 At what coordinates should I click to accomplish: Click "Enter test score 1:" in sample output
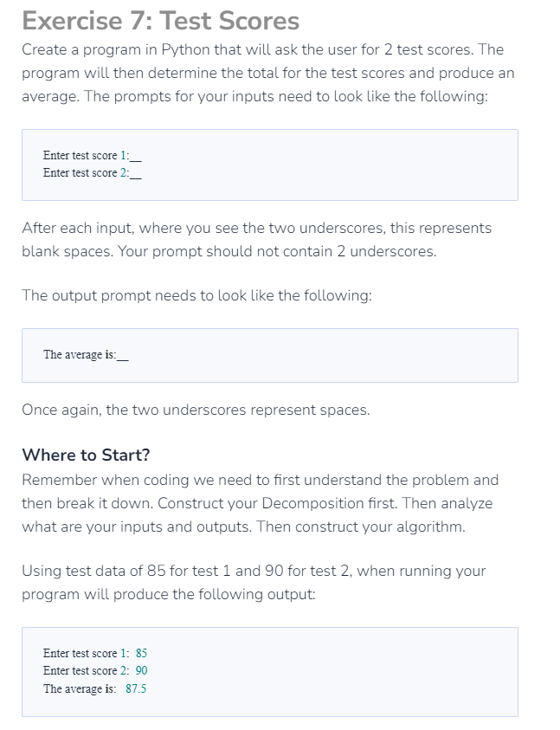pos(86,653)
